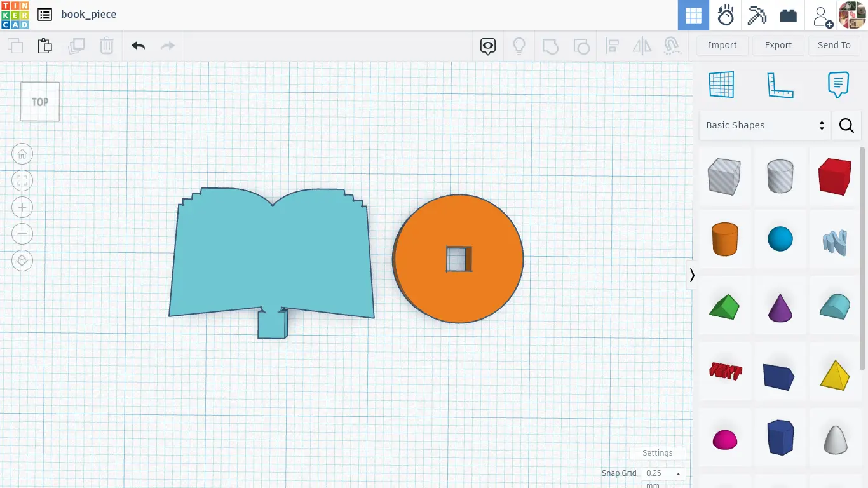868x488 pixels.
Task: Open the Notes tool
Action: (x=838, y=85)
